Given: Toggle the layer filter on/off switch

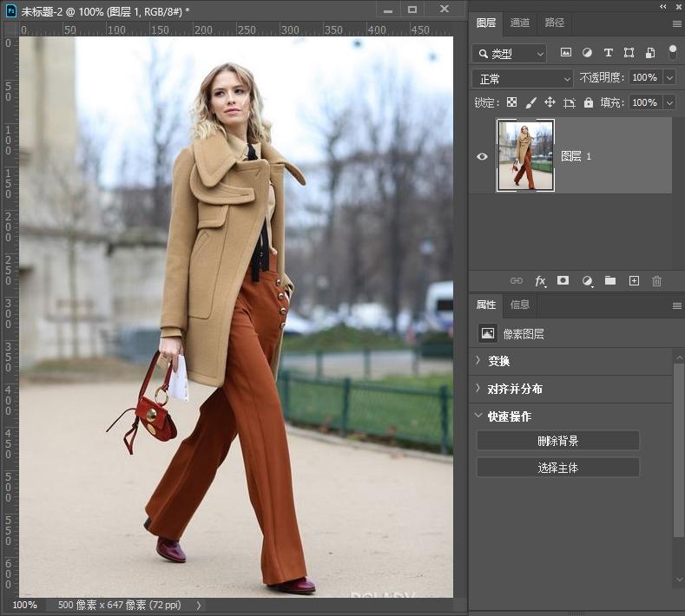Looking at the screenshot, I should coord(671,52).
